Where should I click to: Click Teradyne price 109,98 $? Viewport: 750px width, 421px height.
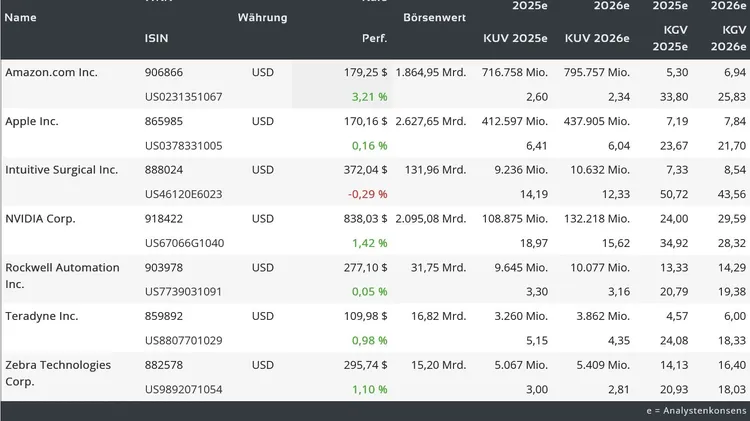[365, 316]
